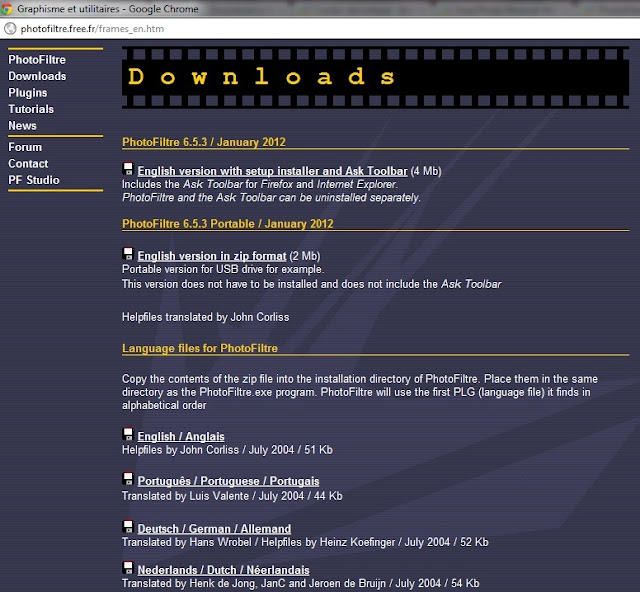The width and height of the screenshot is (640, 592).
Task: Click 'Helpfiles by John Corliss / July 2004 / 51 Kb'
Action: [227, 450]
